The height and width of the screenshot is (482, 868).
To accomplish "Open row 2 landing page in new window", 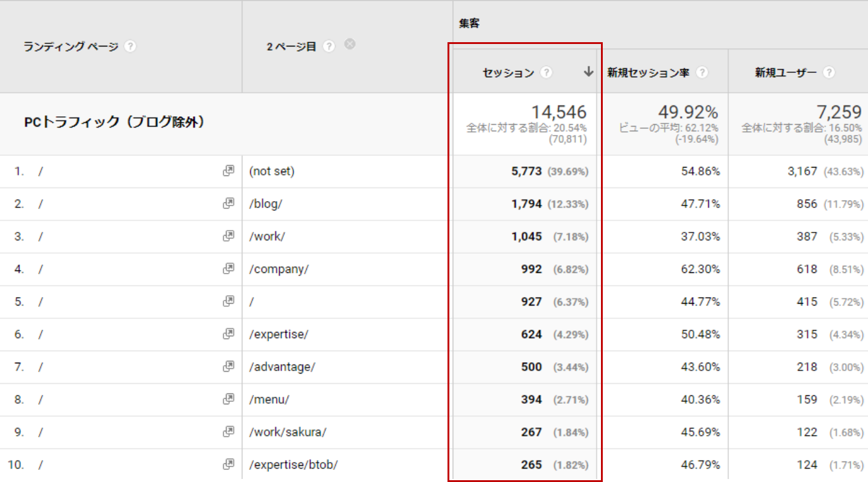I will click(228, 204).
